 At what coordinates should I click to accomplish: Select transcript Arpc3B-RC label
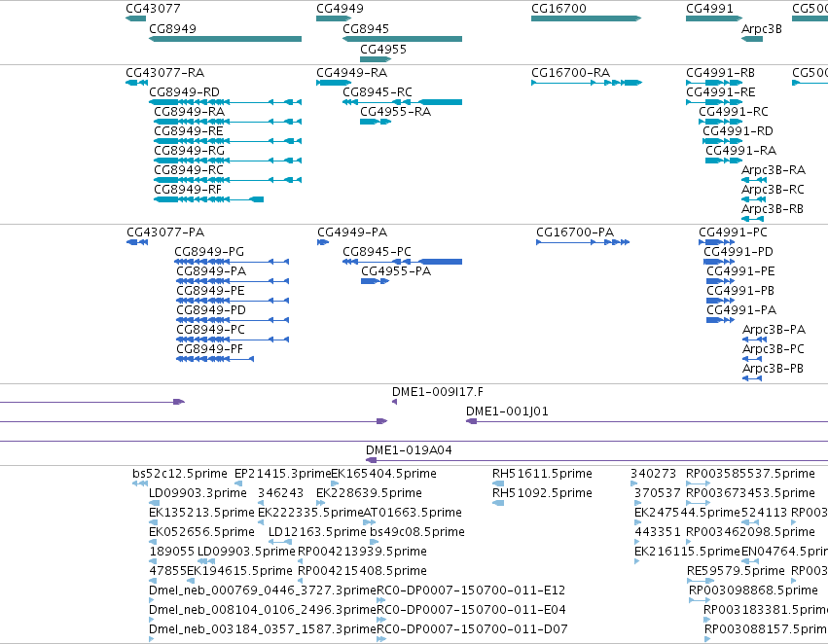(774, 190)
